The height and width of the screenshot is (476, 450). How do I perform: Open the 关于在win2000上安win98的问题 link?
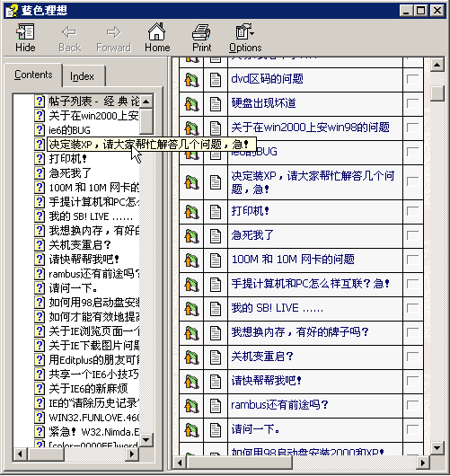(310, 128)
